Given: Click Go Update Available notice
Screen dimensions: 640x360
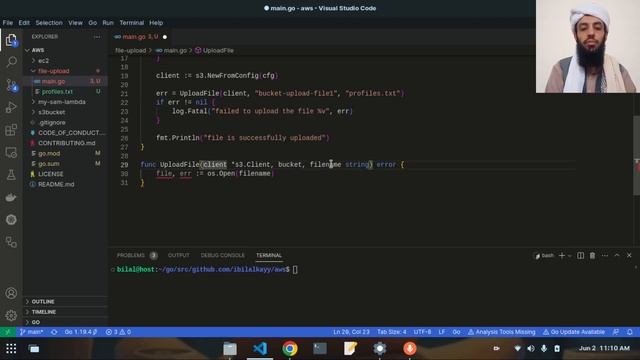Looking at the screenshot, I should 574,332.
